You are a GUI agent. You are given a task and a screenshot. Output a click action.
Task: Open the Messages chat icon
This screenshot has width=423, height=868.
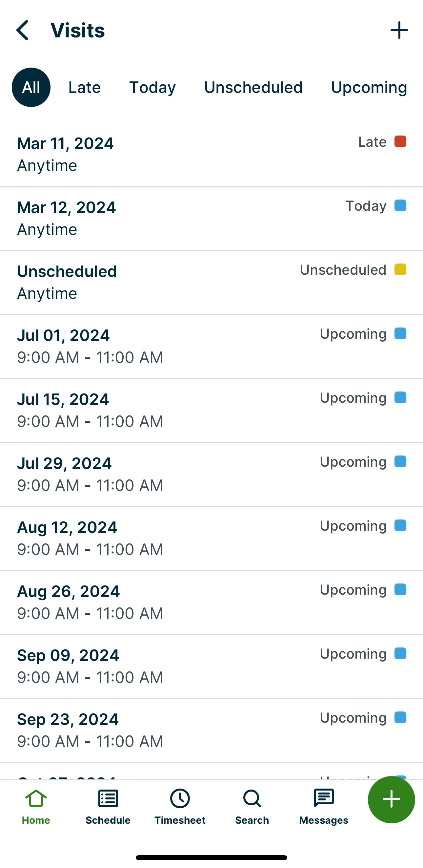324,798
